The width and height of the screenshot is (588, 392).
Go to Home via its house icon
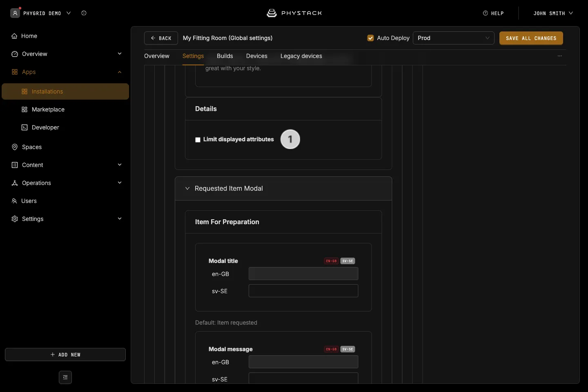point(14,36)
